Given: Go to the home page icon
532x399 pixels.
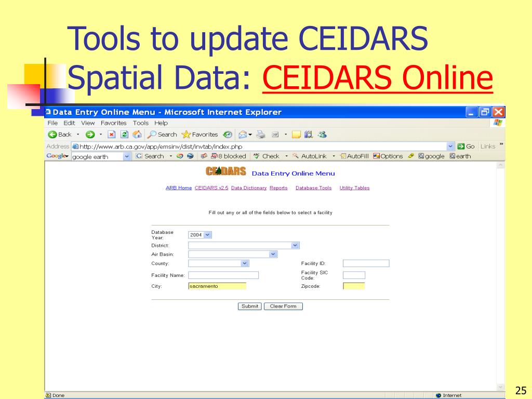Looking at the screenshot, I should coord(137,135).
